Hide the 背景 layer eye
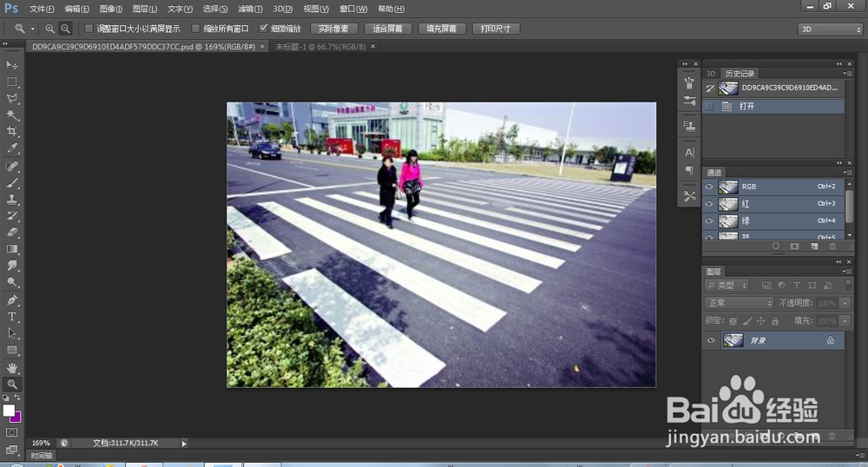 coord(712,340)
